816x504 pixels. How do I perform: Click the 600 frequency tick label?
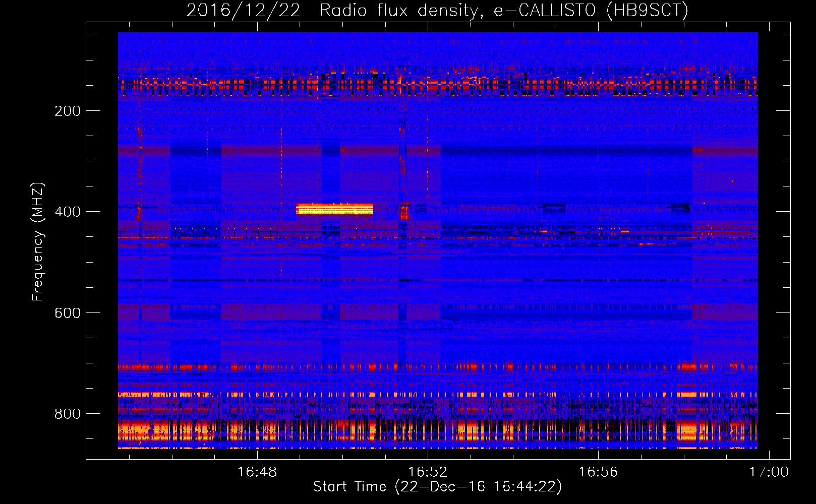pyautogui.click(x=68, y=313)
